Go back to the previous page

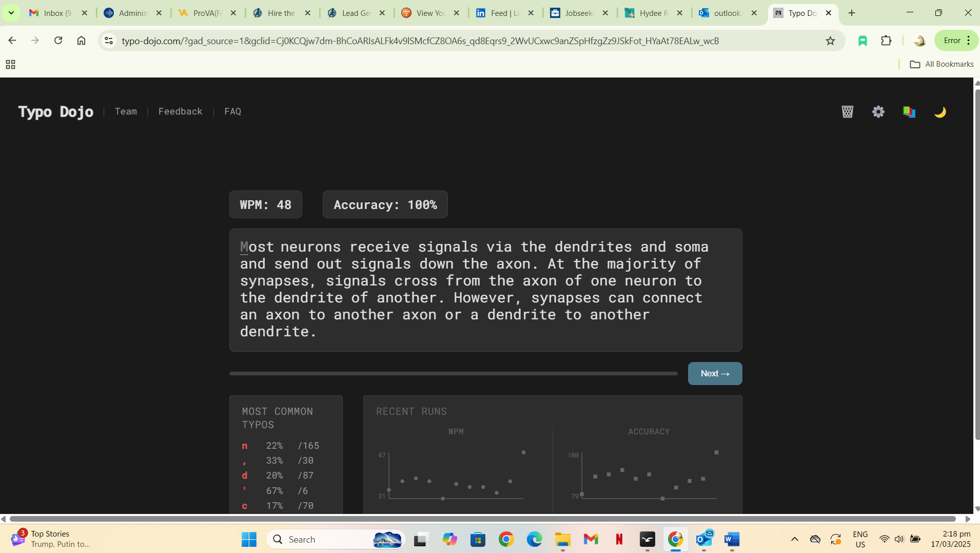click(x=12, y=41)
